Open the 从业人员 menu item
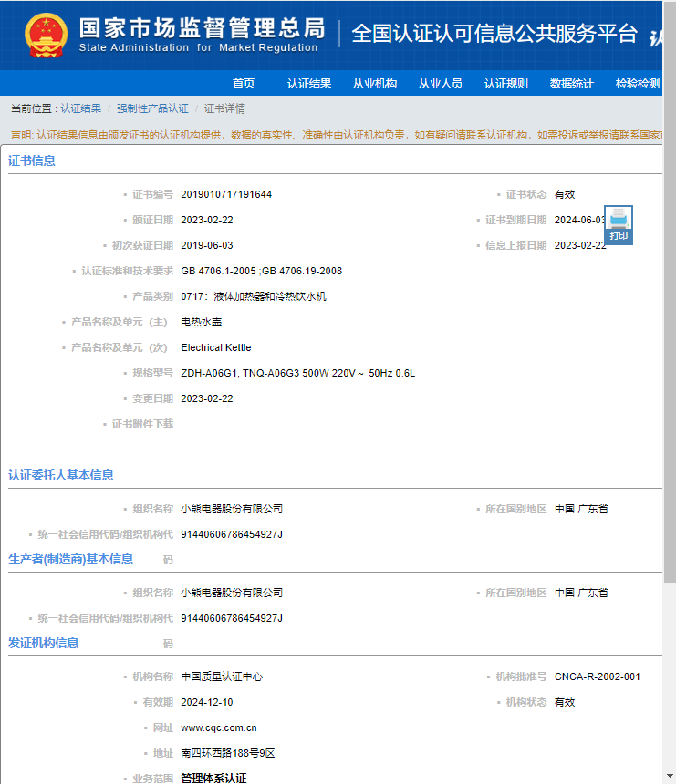The height and width of the screenshot is (784, 676). pyautogui.click(x=441, y=84)
